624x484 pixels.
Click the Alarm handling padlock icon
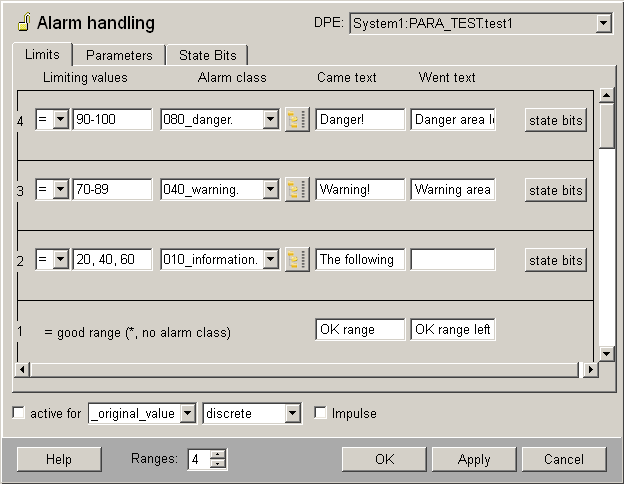click(x=24, y=22)
